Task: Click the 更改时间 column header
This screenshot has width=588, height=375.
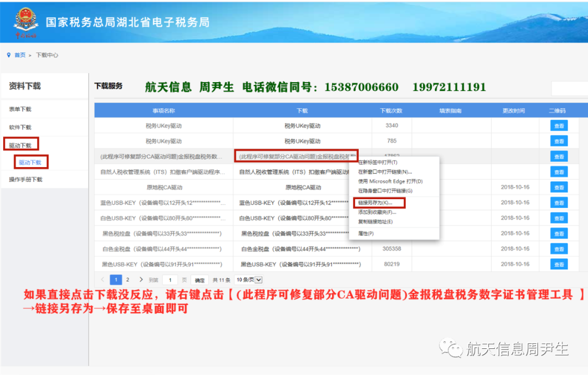Action: click(x=514, y=110)
